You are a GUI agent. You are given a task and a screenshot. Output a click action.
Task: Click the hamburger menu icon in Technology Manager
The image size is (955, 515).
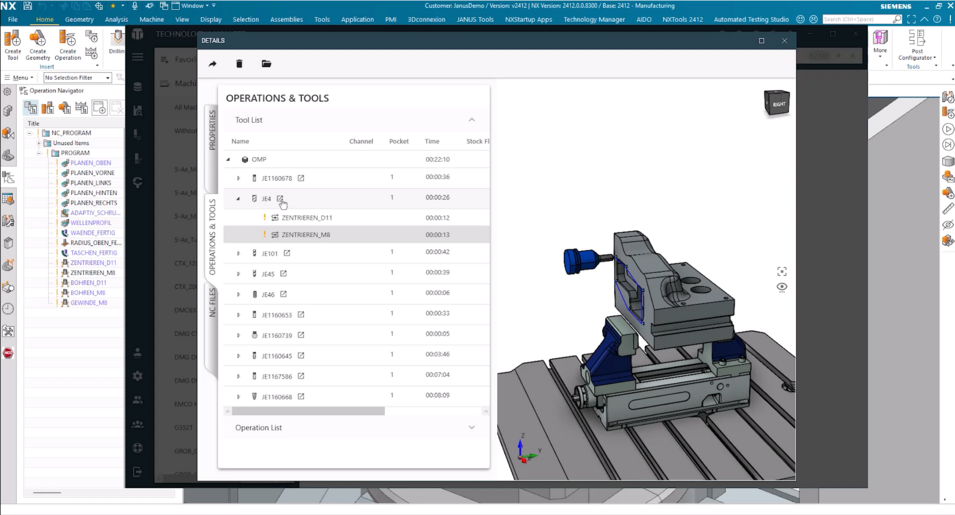click(x=138, y=57)
